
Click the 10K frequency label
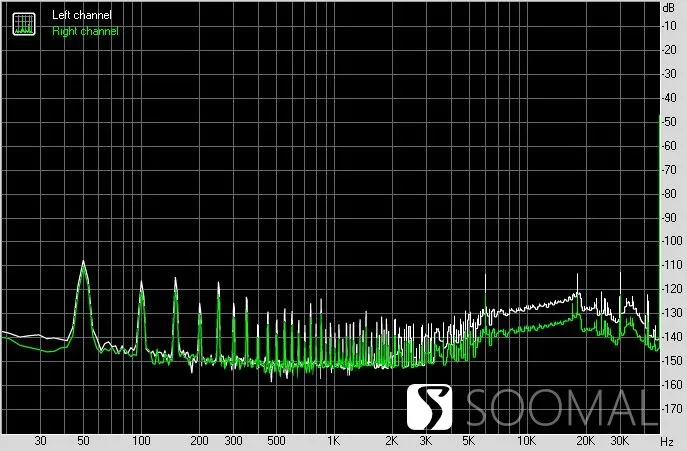coord(527,441)
